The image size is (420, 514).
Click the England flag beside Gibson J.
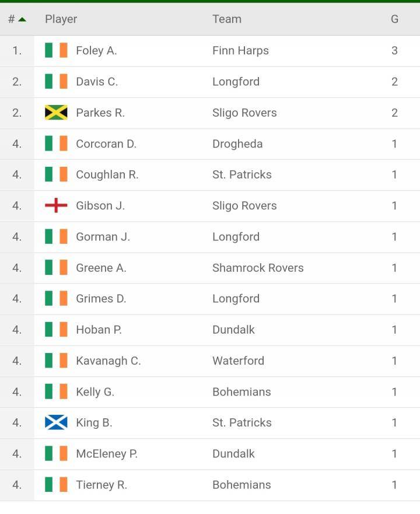pyautogui.click(x=56, y=205)
